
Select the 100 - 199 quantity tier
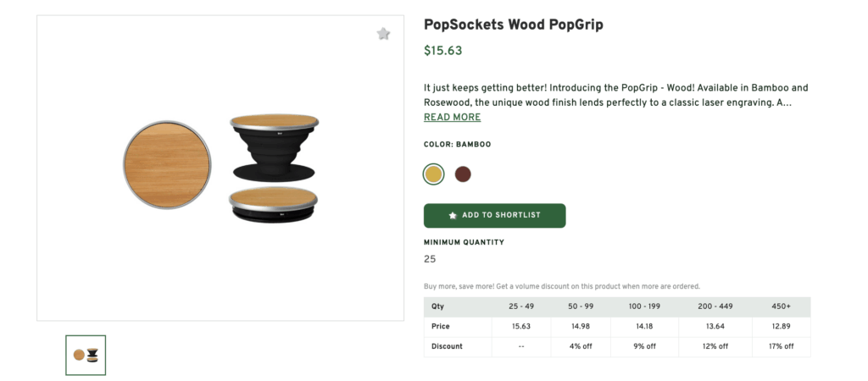click(x=644, y=306)
